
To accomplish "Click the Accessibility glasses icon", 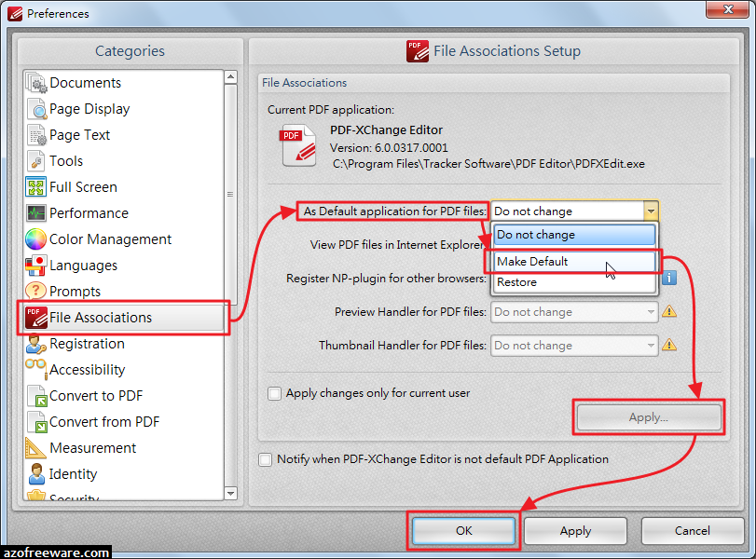I will tap(36, 368).
